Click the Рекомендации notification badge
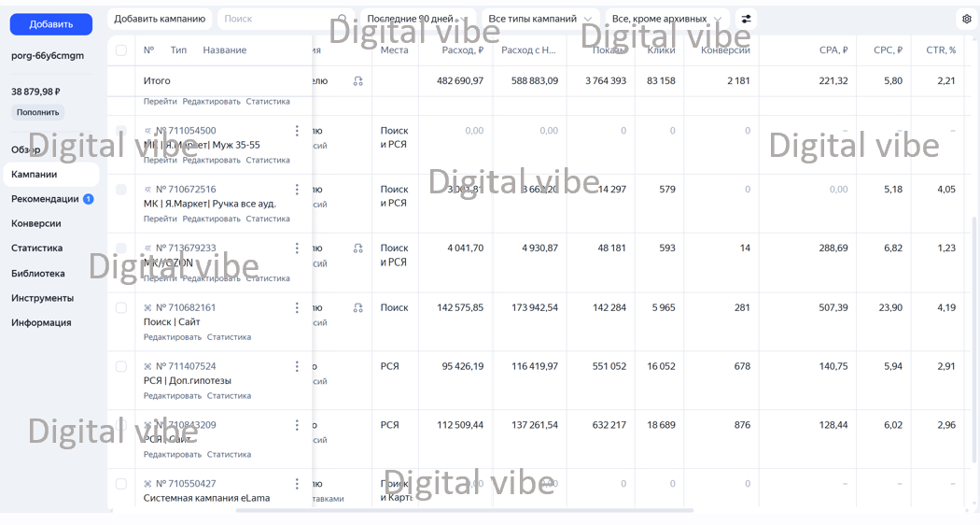The width and height of the screenshot is (980, 525). point(89,199)
